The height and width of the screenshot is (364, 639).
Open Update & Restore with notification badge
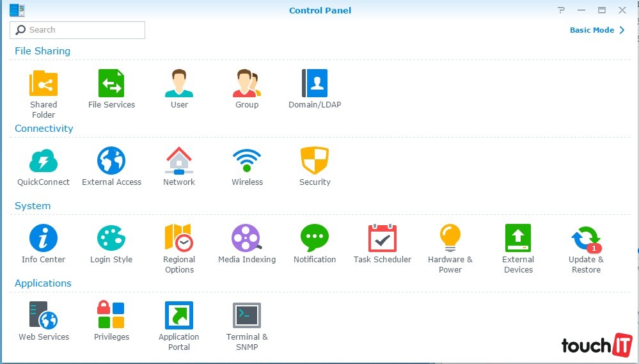click(586, 239)
